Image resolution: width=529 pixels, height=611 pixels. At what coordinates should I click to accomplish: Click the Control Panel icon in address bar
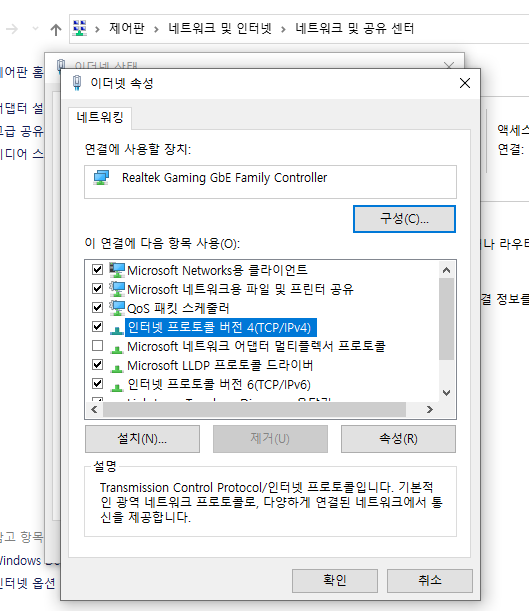point(80,28)
